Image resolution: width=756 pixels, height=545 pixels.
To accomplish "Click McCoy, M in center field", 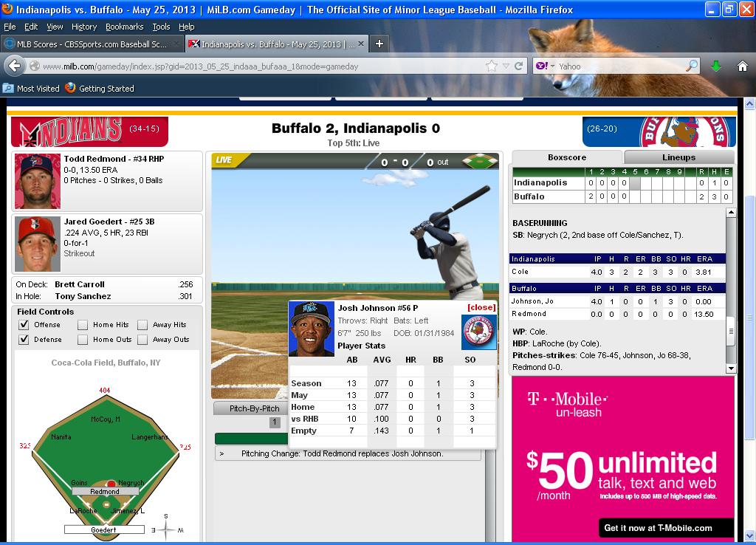I will pos(106,419).
